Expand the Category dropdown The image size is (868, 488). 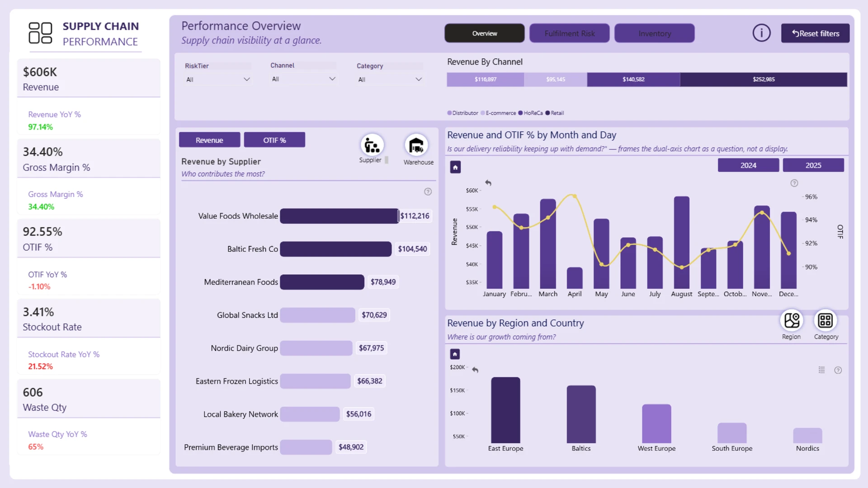pos(390,80)
